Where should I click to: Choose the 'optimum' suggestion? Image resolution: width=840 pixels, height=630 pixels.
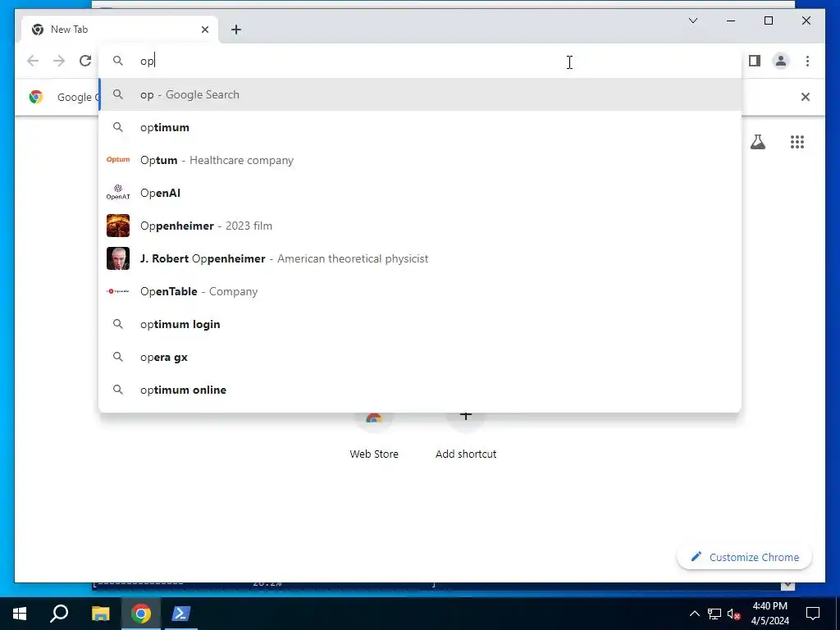(420, 127)
